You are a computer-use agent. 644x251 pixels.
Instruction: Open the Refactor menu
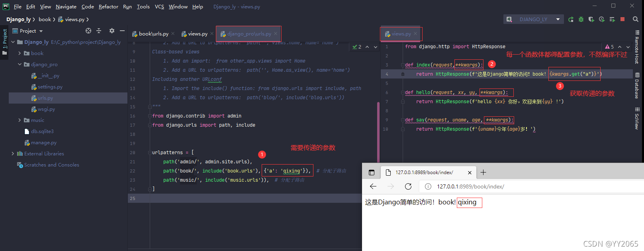click(x=108, y=6)
